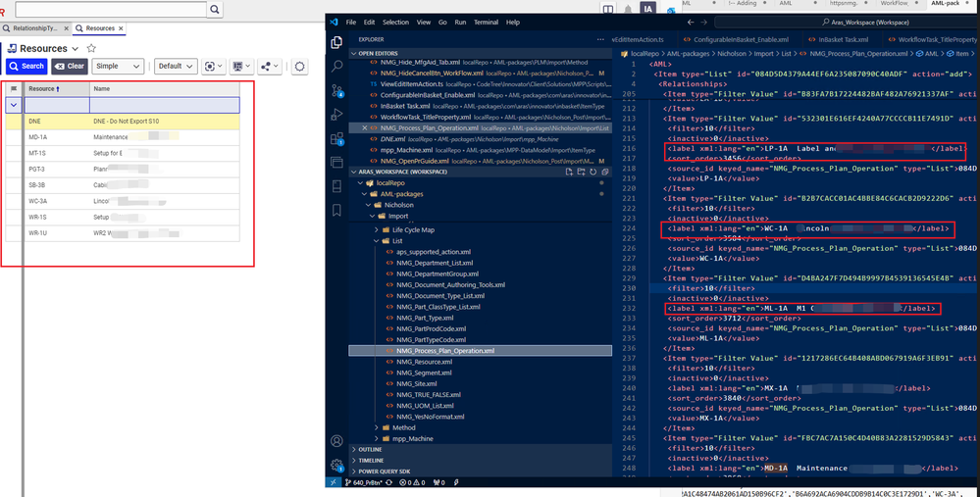The height and width of the screenshot is (497, 980).
Task: Toggle sort on Resource column header
Action: [x=42, y=88]
